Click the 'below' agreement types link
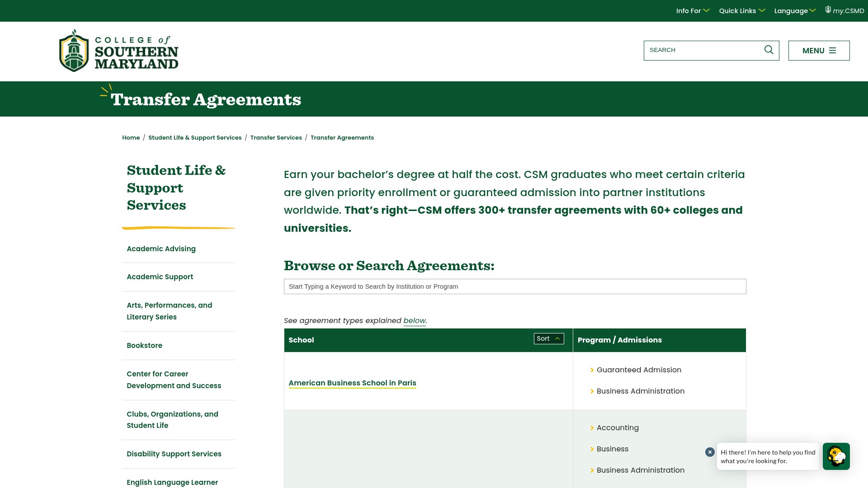 [415, 320]
